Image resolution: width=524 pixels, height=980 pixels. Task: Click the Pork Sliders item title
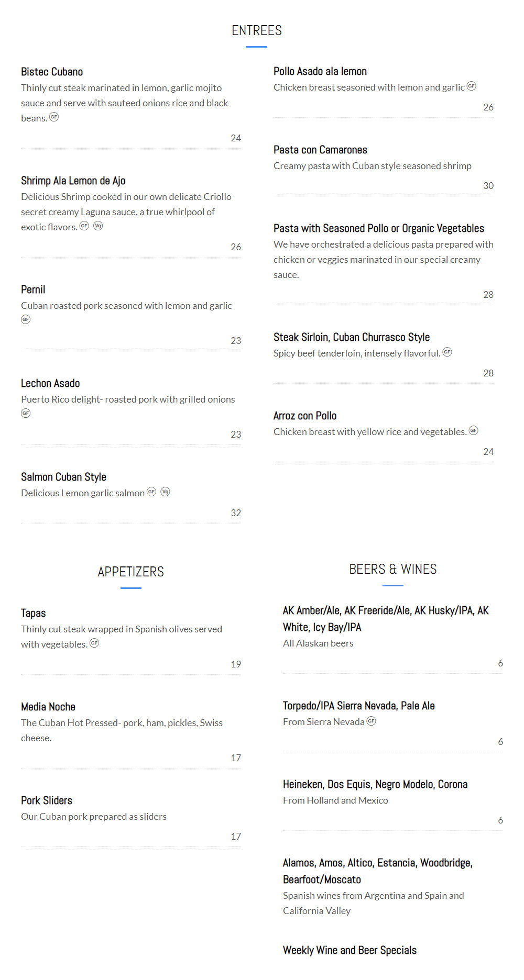[47, 800]
